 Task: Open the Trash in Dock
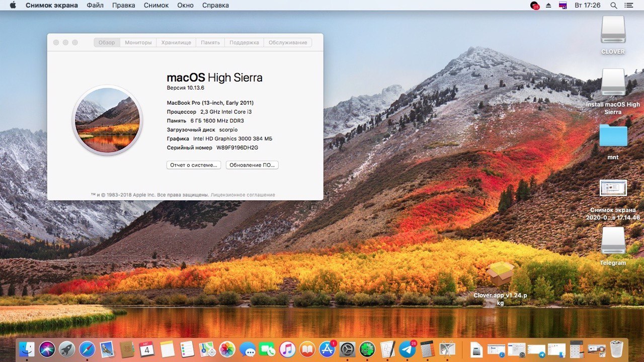616,349
